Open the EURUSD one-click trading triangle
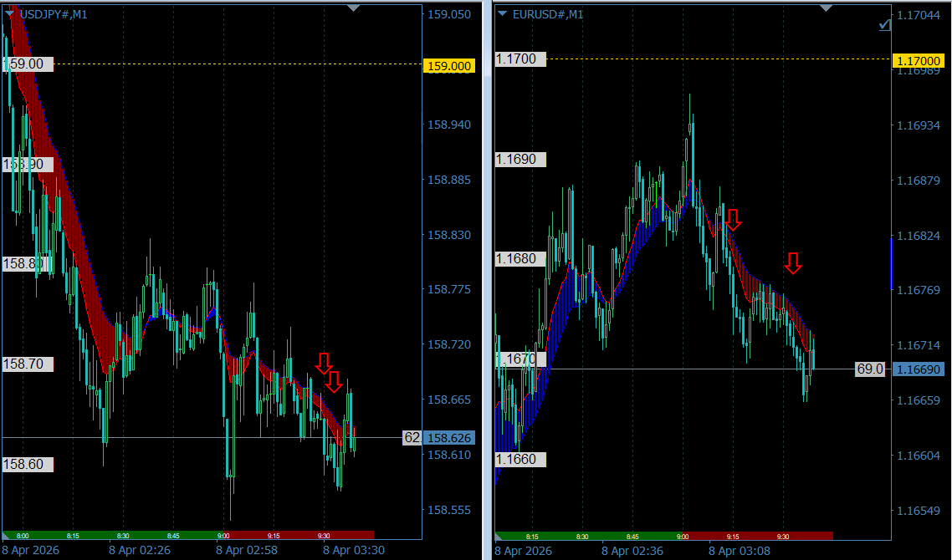This screenshot has width=952, height=560. coord(502,14)
